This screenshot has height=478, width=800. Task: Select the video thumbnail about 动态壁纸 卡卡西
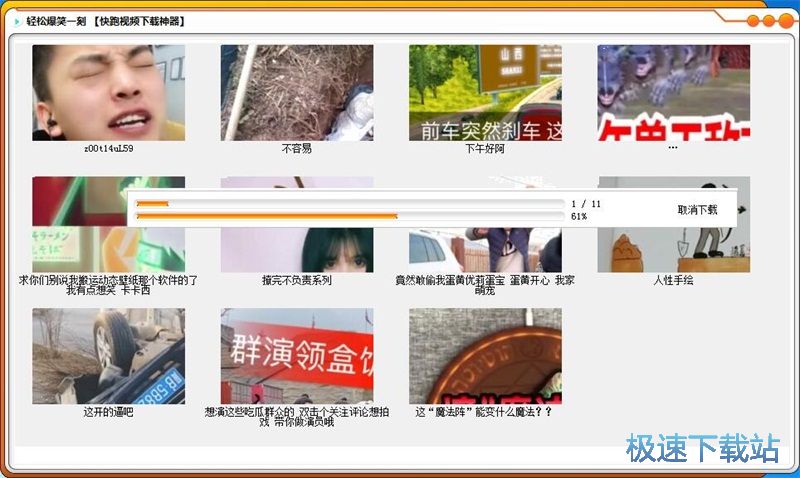109,250
